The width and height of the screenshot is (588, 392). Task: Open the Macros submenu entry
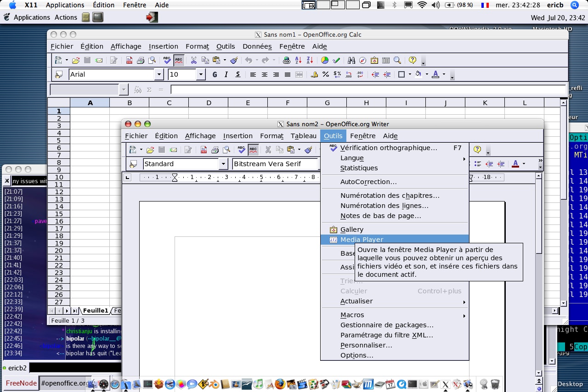click(352, 315)
